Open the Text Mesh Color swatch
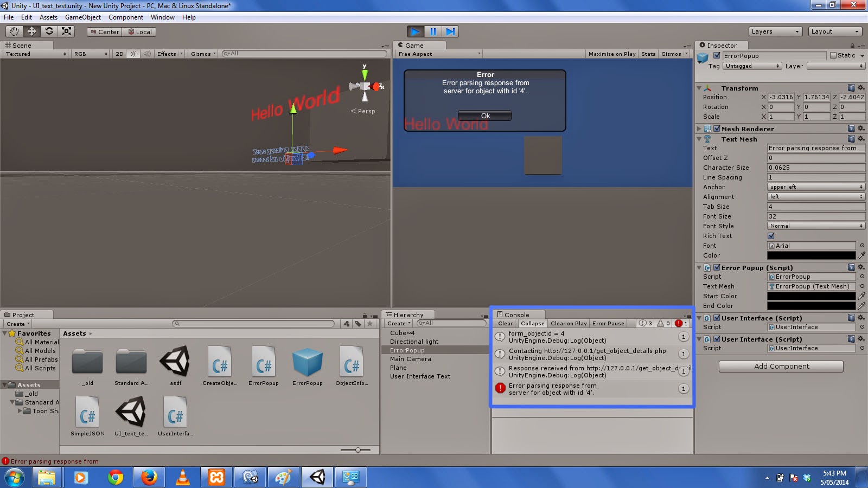The image size is (868, 488). click(812, 255)
